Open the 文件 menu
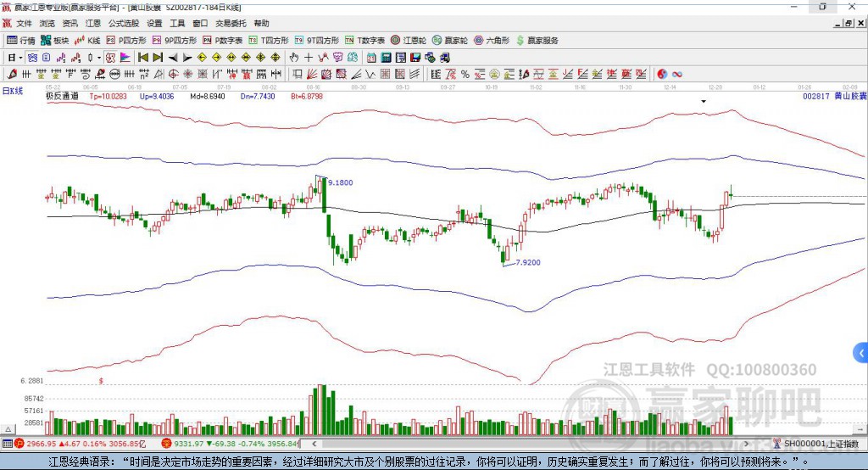 tap(25, 23)
